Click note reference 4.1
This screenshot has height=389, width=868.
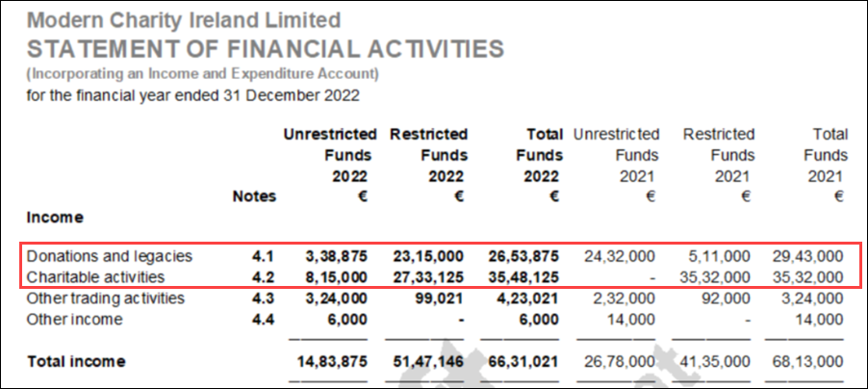pos(263,256)
